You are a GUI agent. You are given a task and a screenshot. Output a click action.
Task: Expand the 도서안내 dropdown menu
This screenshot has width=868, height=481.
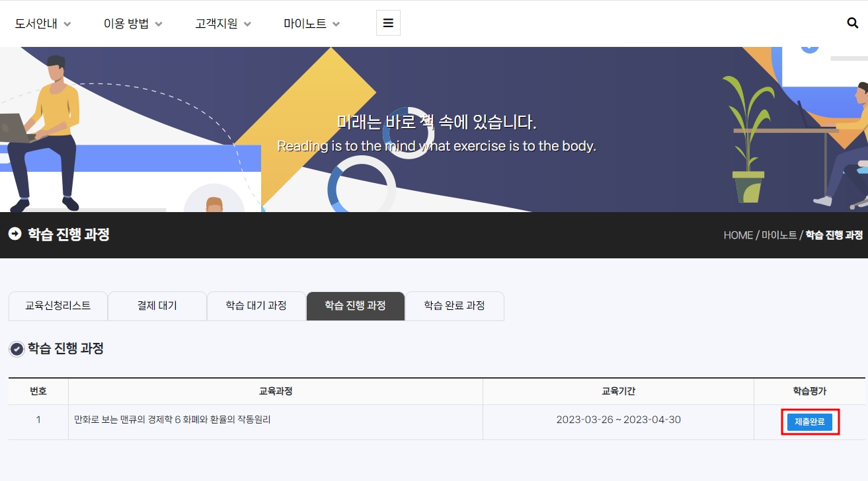coord(43,24)
